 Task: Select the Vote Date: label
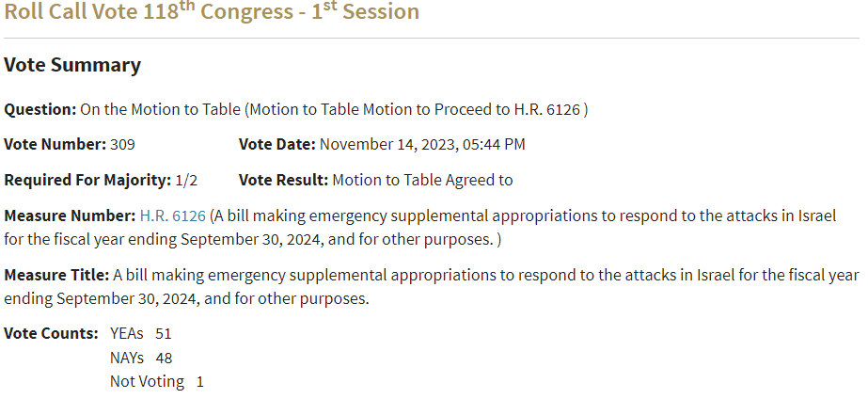point(276,144)
